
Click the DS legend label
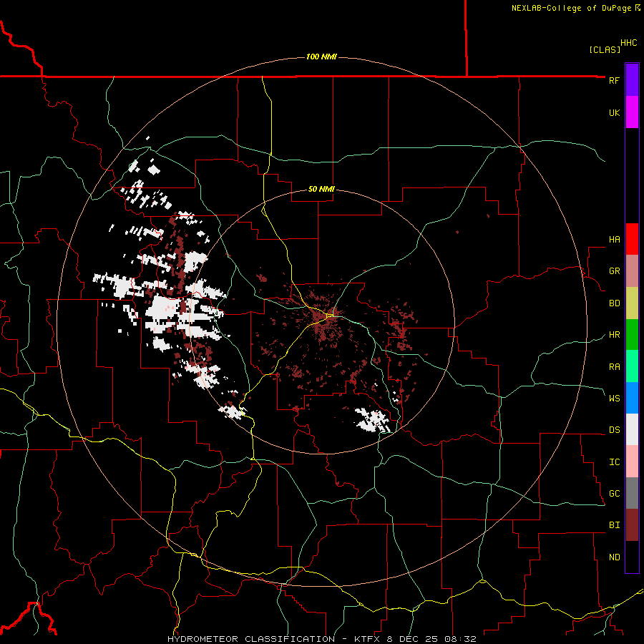[x=614, y=430]
